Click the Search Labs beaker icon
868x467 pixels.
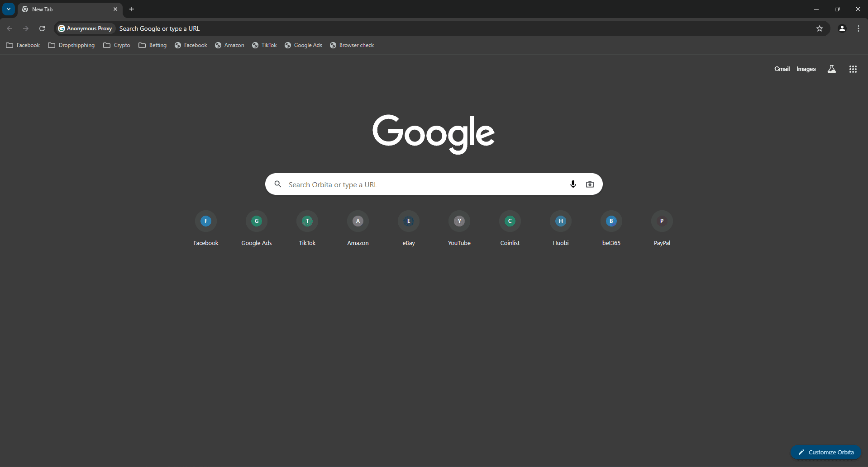click(832, 69)
